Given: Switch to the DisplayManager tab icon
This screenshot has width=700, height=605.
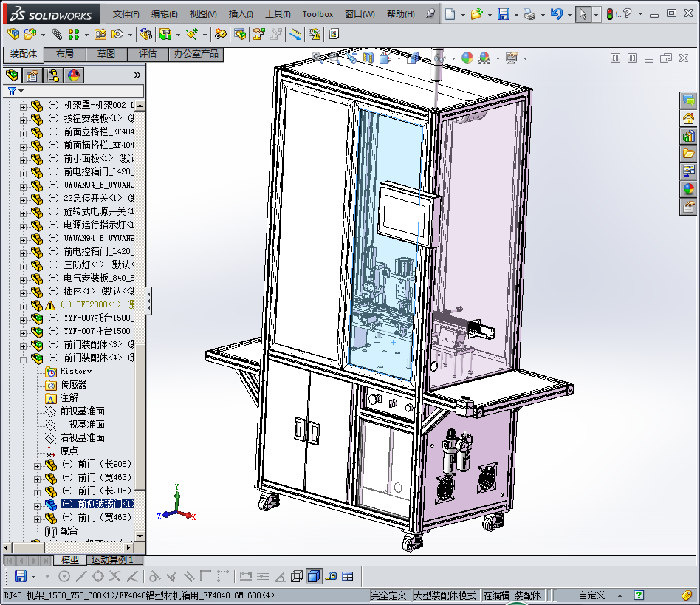Looking at the screenshot, I should 74,75.
